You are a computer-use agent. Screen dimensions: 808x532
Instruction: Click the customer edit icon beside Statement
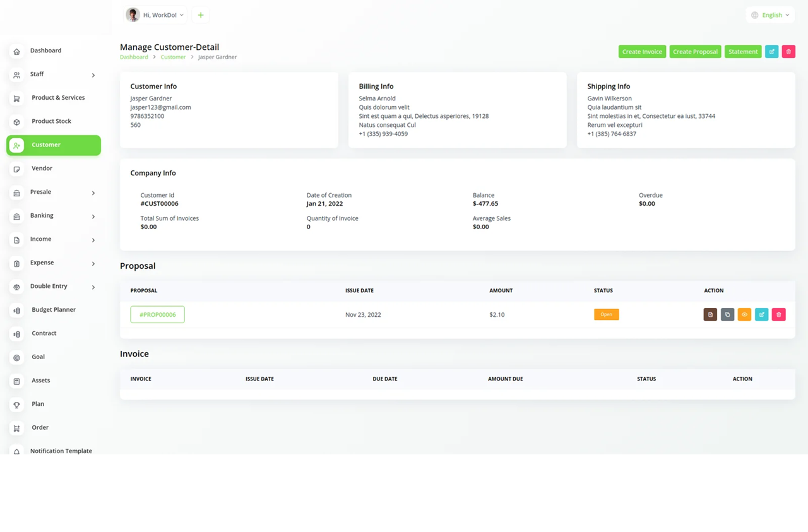771,52
